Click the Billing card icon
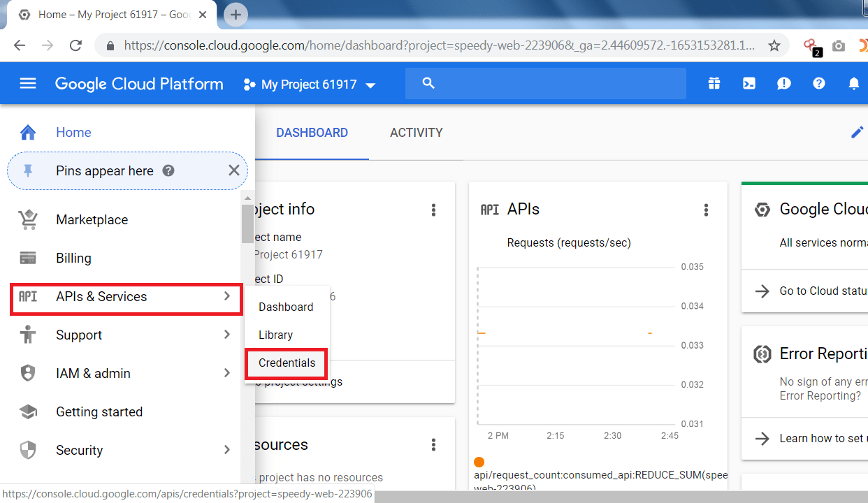 [x=28, y=258]
